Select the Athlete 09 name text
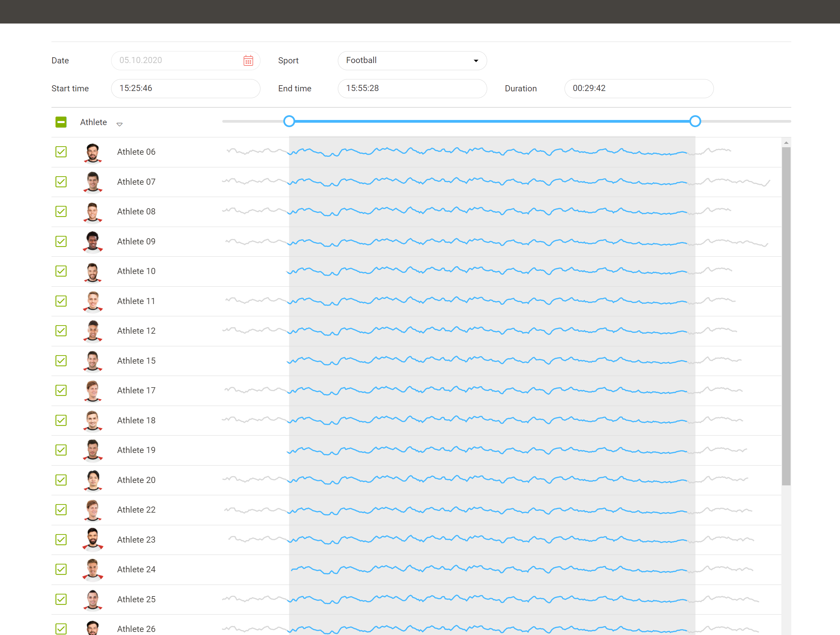 click(136, 241)
